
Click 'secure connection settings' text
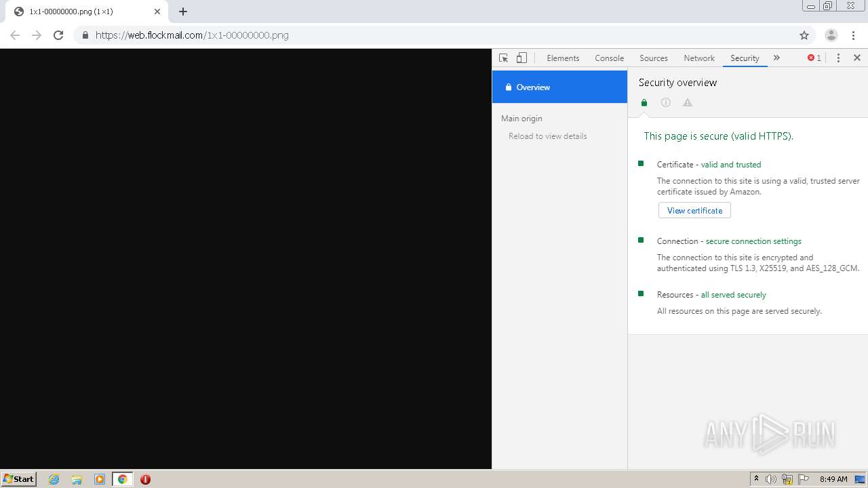click(x=753, y=241)
